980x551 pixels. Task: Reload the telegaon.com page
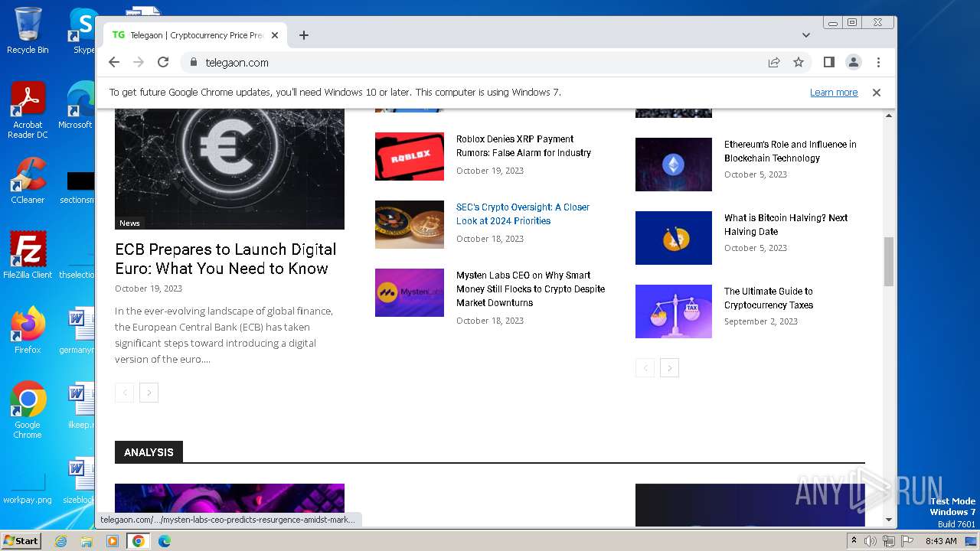pyautogui.click(x=163, y=62)
